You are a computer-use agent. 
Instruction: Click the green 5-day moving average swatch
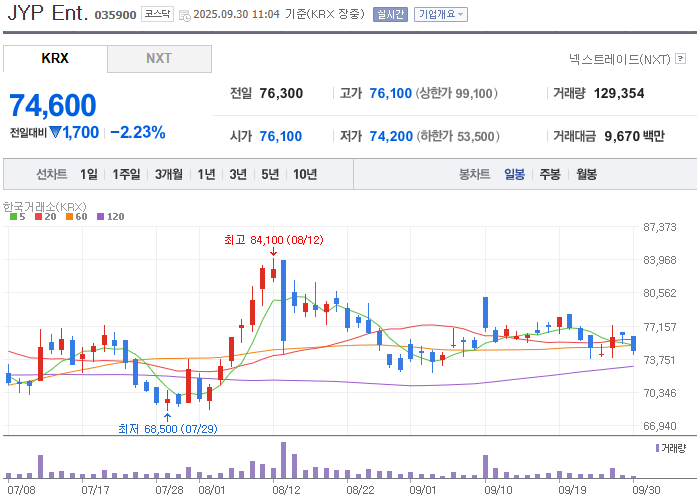13,217
